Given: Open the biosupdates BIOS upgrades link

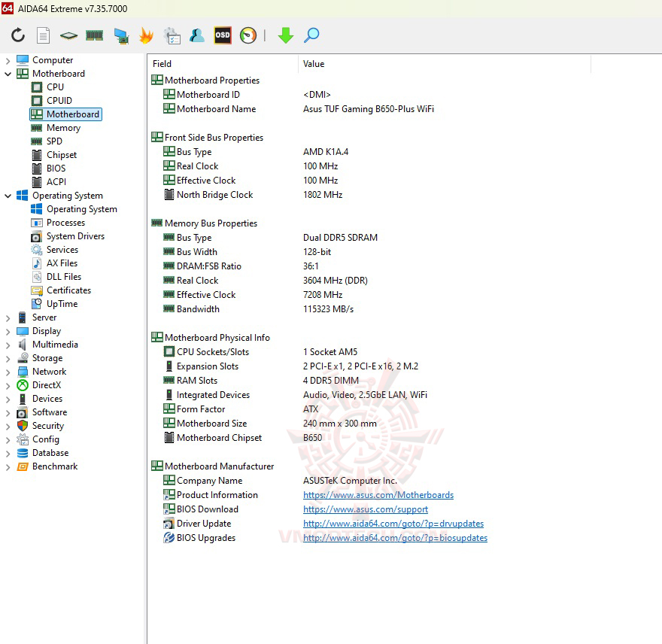Looking at the screenshot, I should (x=395, y=538).
